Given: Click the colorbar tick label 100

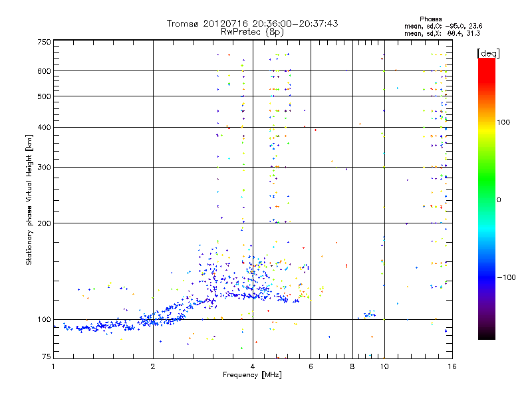Looking at the screenshot, I should point(503,122).
